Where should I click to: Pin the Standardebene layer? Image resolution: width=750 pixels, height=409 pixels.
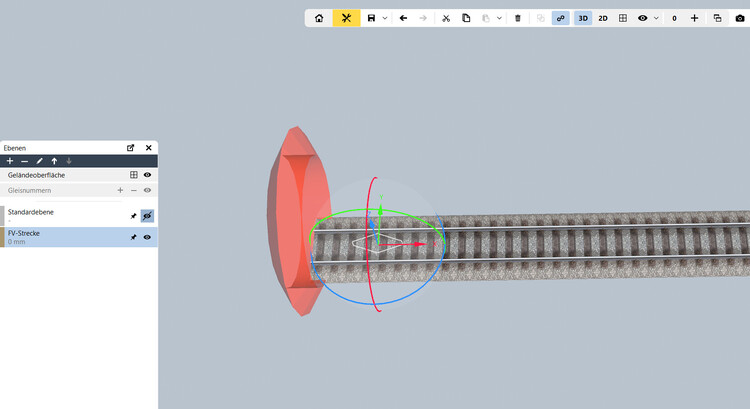[133, 216]
